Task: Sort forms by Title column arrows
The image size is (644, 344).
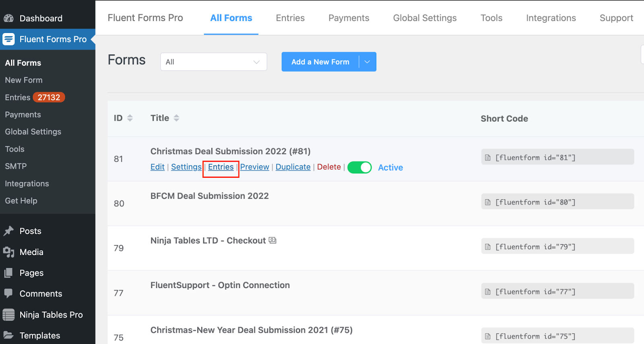Action: tap(176, 118)
